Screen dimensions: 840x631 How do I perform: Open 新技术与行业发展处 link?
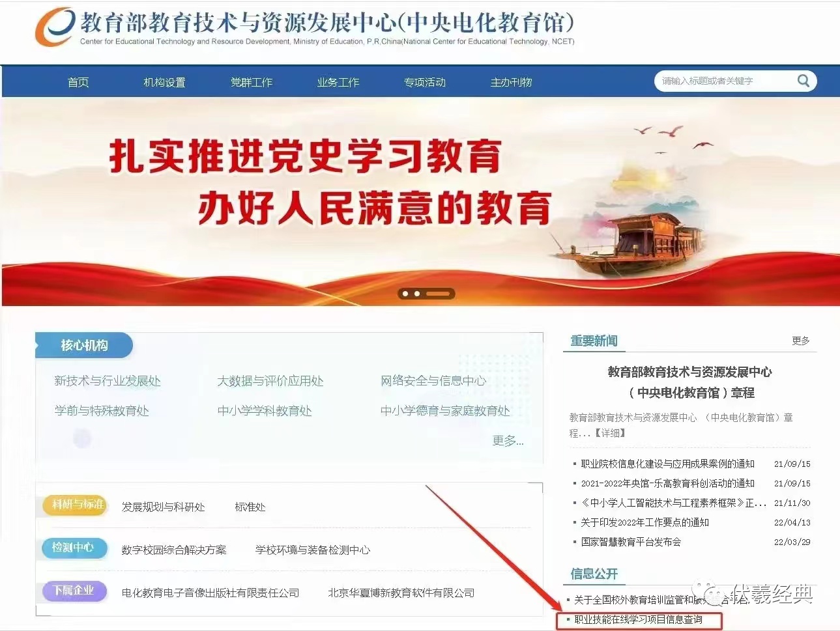(108, 381)
